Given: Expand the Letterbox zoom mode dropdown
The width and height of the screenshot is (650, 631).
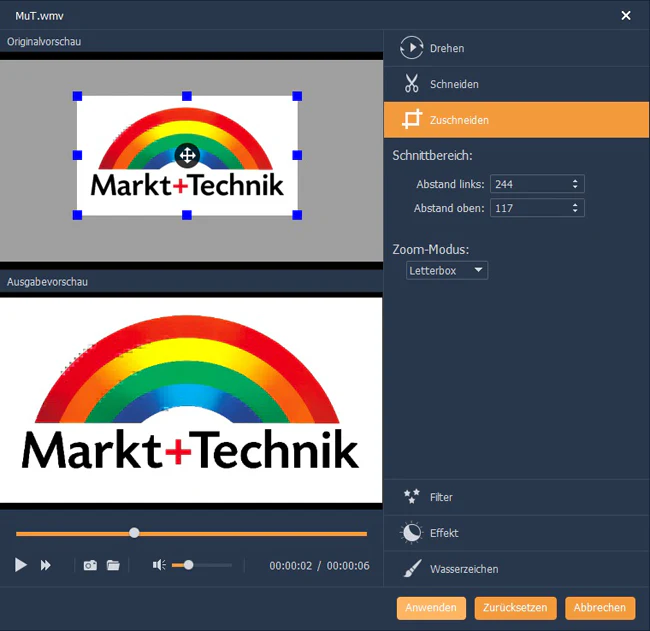Looking at the screenshot, I should pos(447,270).
